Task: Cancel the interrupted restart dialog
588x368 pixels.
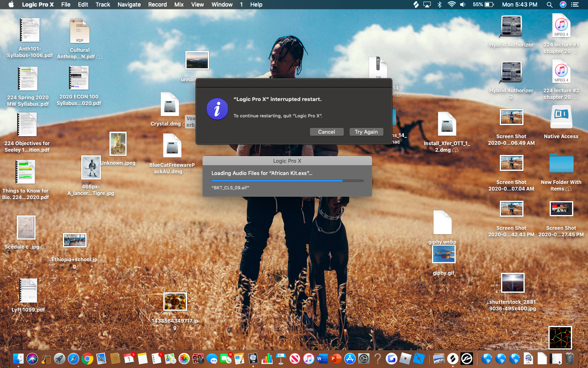Action: (x=326, y=132)
